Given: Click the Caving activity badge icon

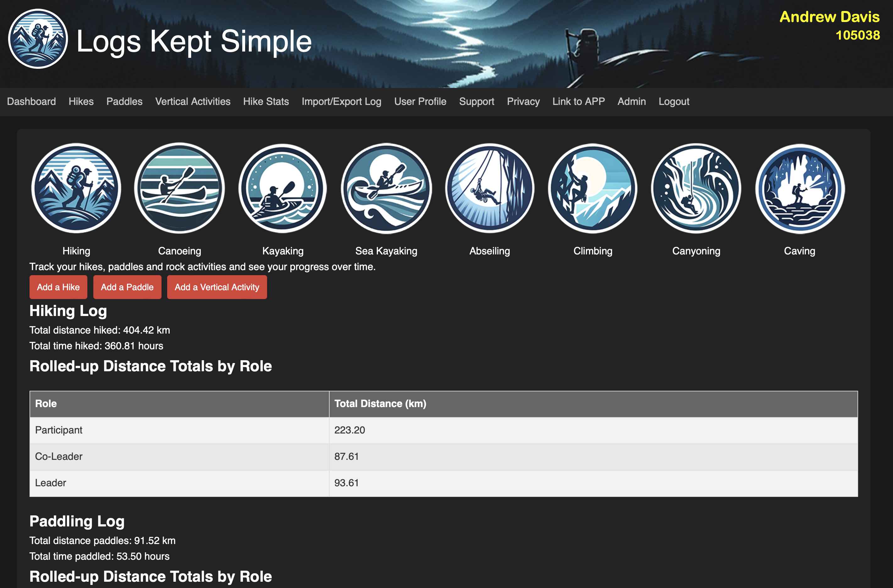Looking at the screenshot, I should 800,188.
